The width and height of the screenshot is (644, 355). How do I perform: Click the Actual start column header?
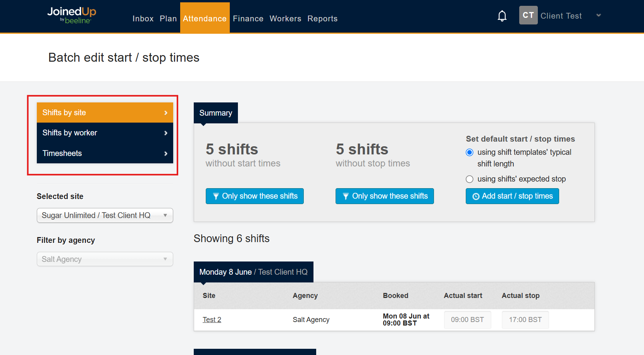463,296
